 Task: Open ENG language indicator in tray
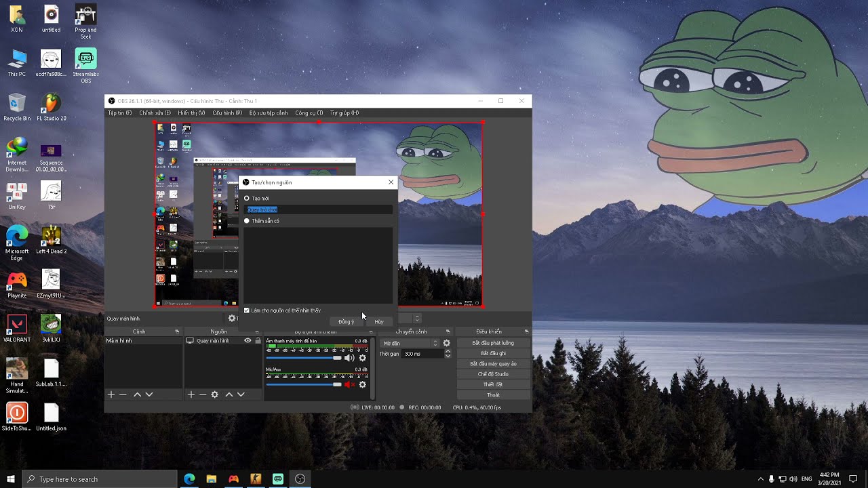tap(806, 479)
